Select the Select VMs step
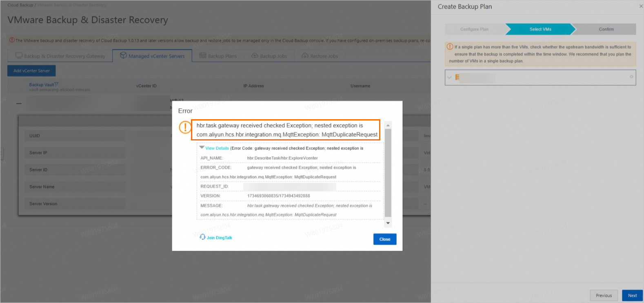This screenshot has width=644, height=303. (540, 29)
